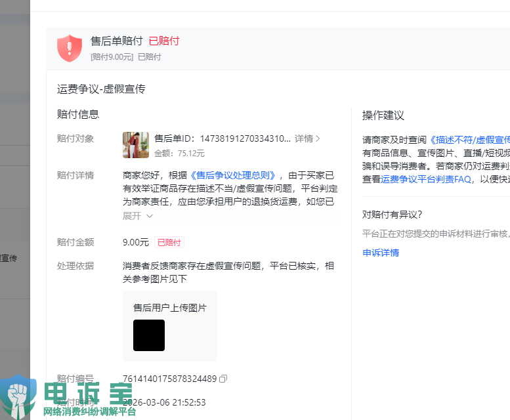
Task: Open the 《描述不符/虚假宣传 rules link
Action: tap(469, 140)
